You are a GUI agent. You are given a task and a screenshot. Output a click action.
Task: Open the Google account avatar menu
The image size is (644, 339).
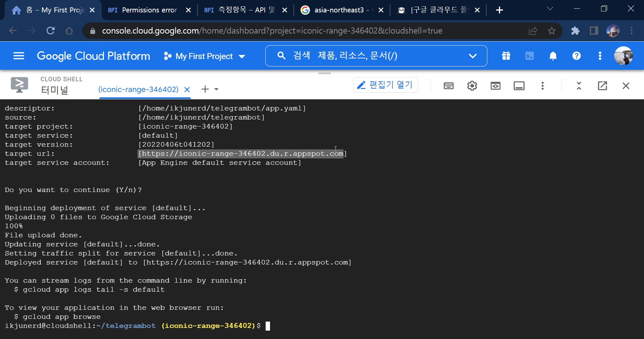pyautogui.click(x=624, y=56)
